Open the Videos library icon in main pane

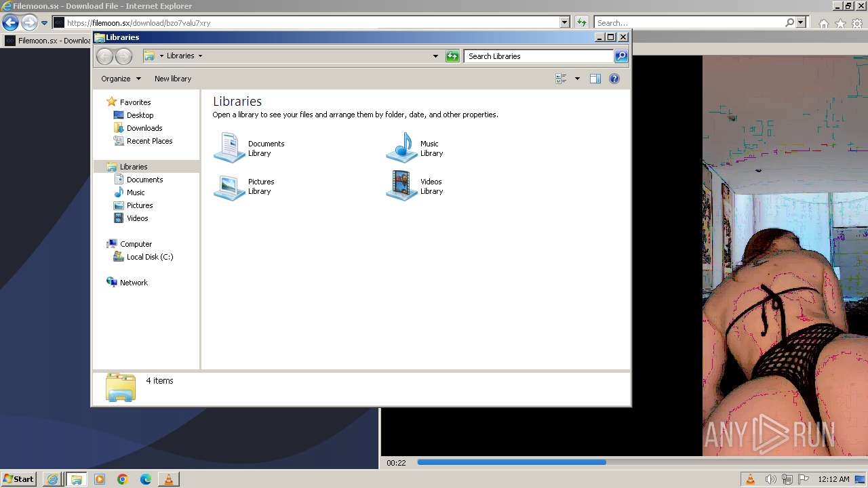(401, 186)
